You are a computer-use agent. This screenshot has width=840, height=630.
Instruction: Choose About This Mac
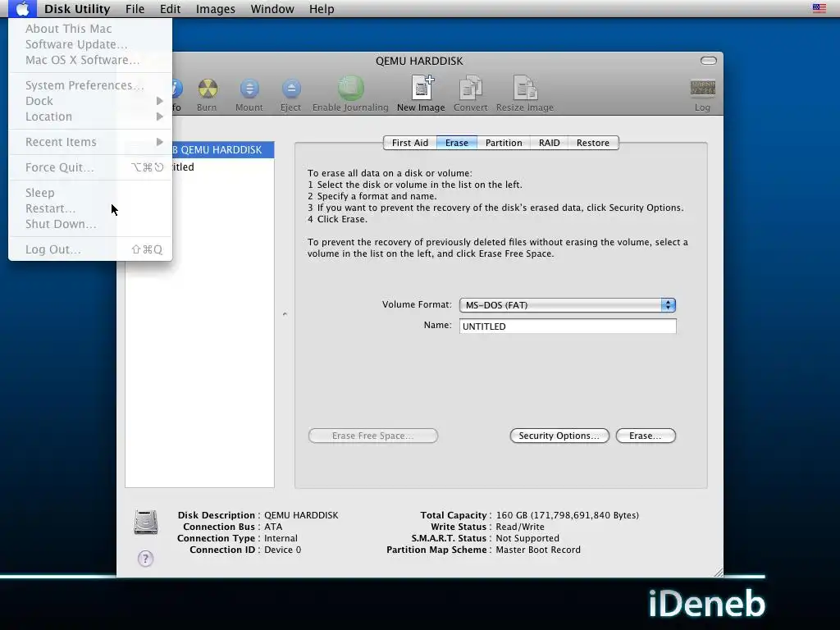coord(90,29)
